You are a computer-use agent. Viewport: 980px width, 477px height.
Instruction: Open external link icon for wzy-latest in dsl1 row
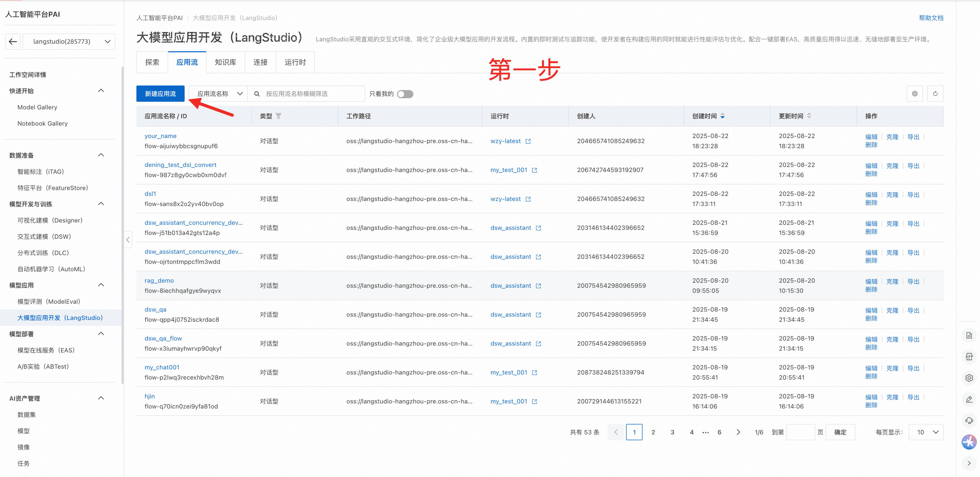pos(528,199)
